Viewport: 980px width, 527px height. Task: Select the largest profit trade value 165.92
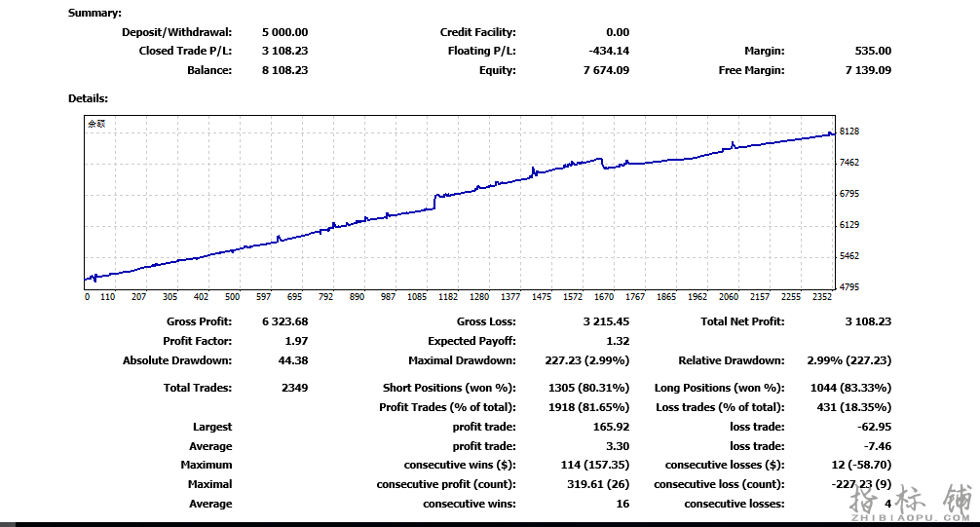611,427
